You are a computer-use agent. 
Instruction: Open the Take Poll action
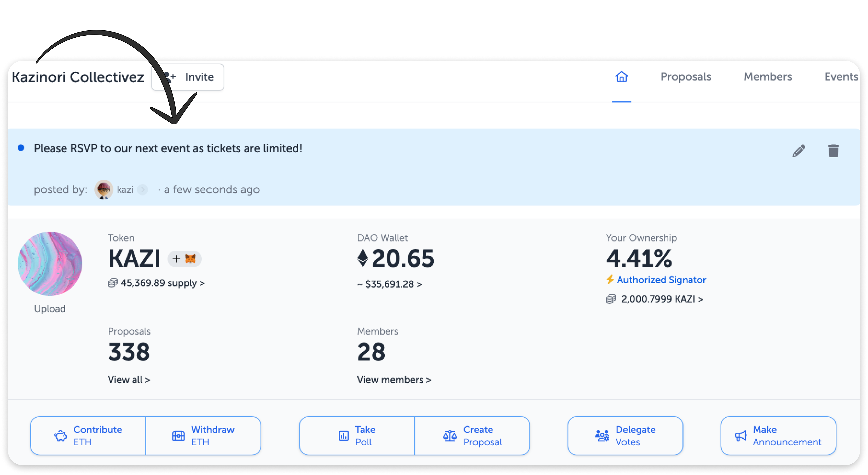pyautogui.click(x=357, y=436)
